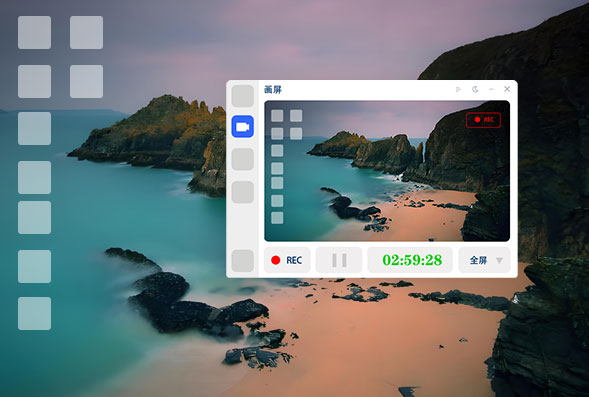The width and height of the screenshot is (589, 397).
Task: Click the screen preview thumbnail area
Action: [x=387, y=171]
